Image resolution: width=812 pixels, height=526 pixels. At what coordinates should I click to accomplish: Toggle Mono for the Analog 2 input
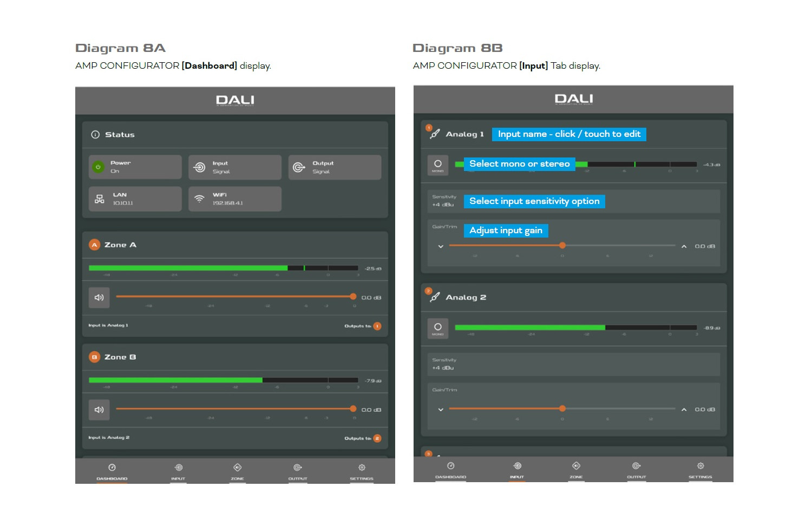(438, 328)
